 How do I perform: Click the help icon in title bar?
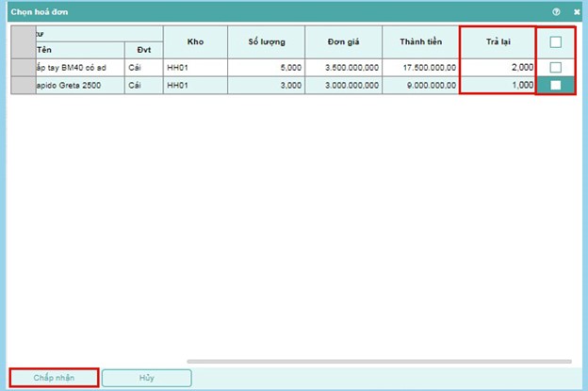point(556,12)
